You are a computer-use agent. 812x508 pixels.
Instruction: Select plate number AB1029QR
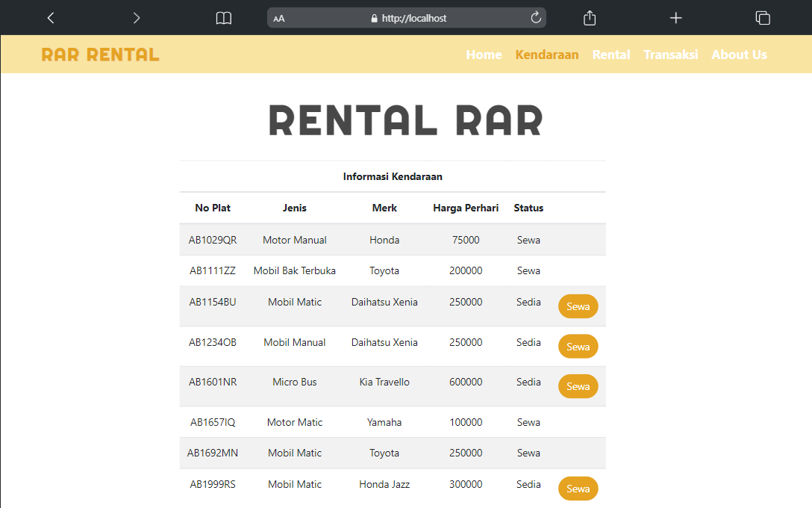point(213,240)
